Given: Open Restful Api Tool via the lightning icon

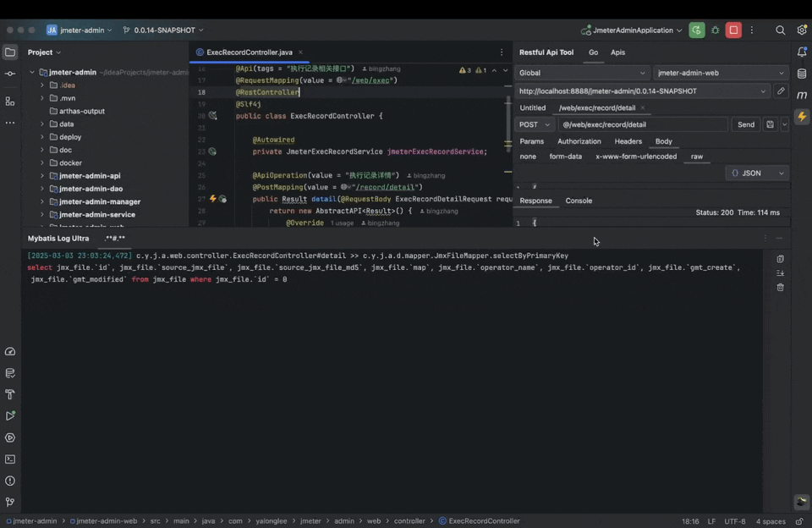Looking at the screenshot, I should pos(802,117).
